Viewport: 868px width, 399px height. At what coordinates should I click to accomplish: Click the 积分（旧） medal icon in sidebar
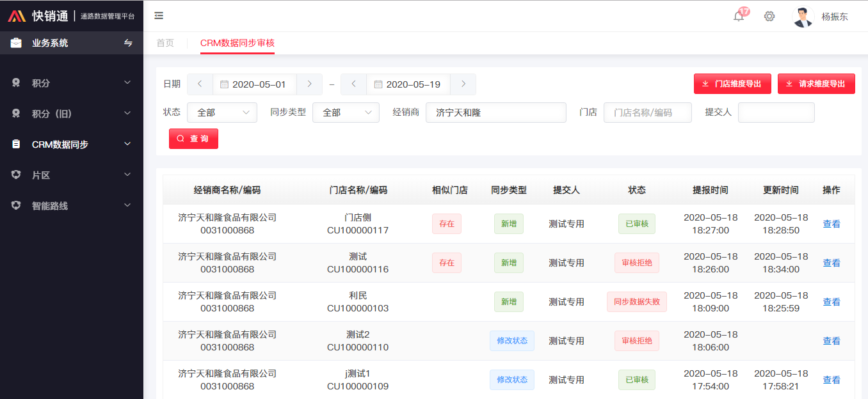[16, 114]
